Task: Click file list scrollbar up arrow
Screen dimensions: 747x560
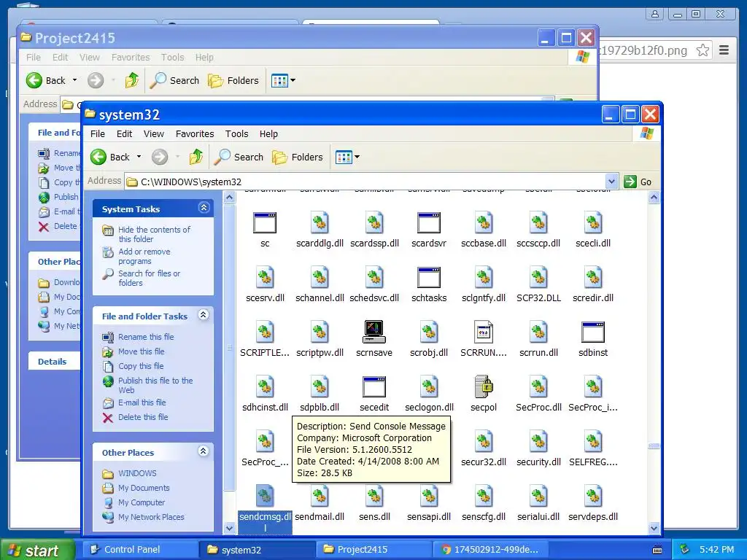Action: coord(654,197)
